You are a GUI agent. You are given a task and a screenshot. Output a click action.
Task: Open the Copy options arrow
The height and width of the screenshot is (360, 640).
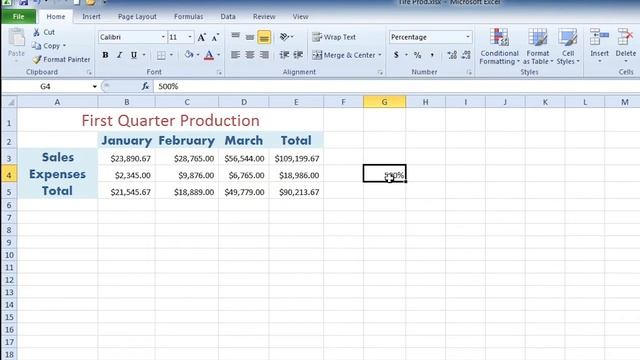point(64,46)
